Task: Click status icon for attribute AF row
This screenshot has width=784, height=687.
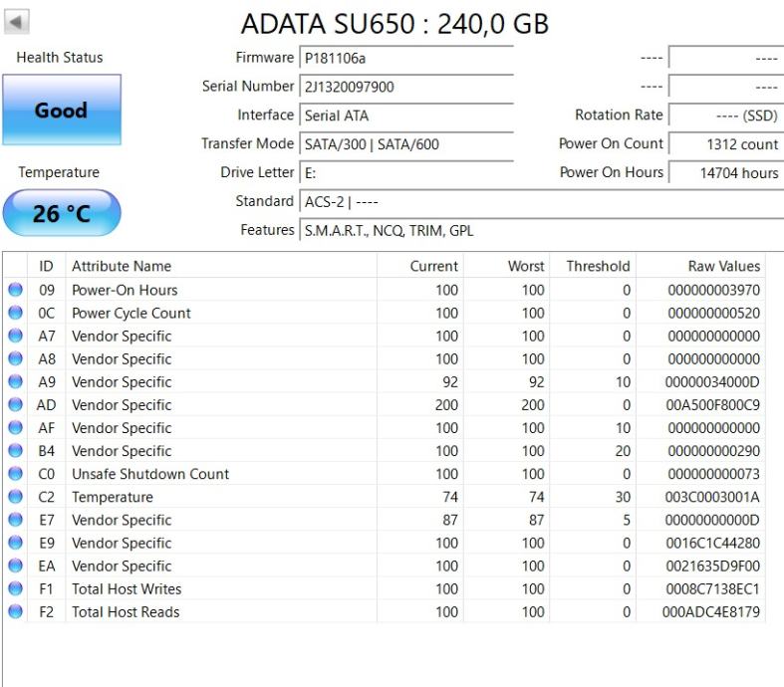Action: tap(16, 427)
